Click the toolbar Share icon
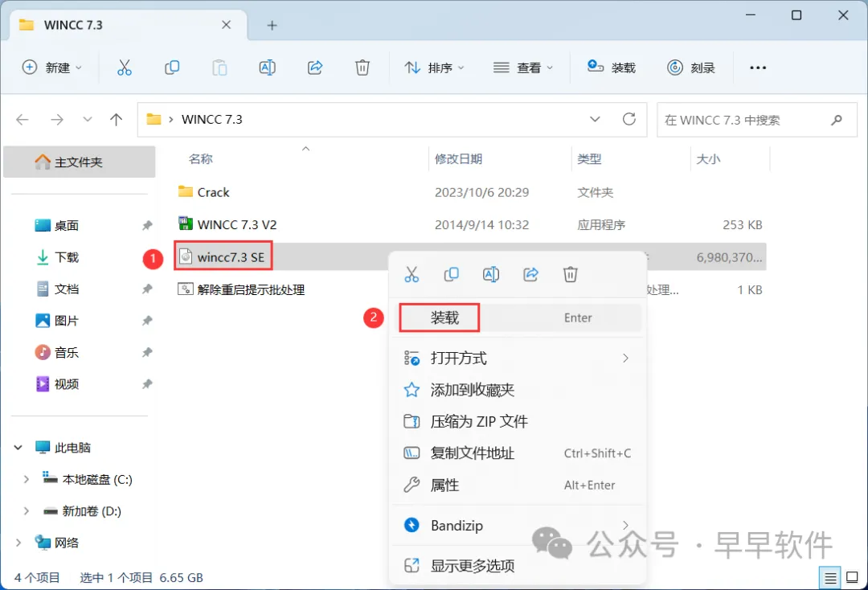The width and height of the screenshot is (868, 590). click(x=315, y=68)
